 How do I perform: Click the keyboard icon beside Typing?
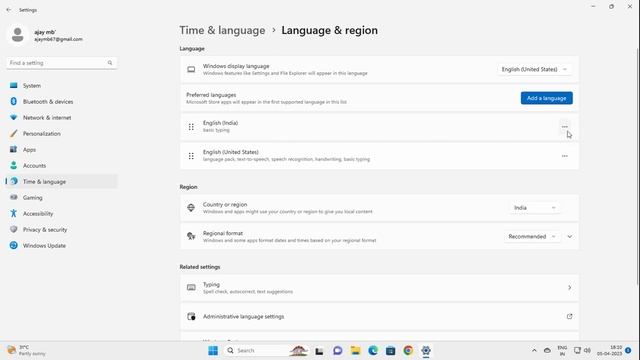(x=191, y=288)
